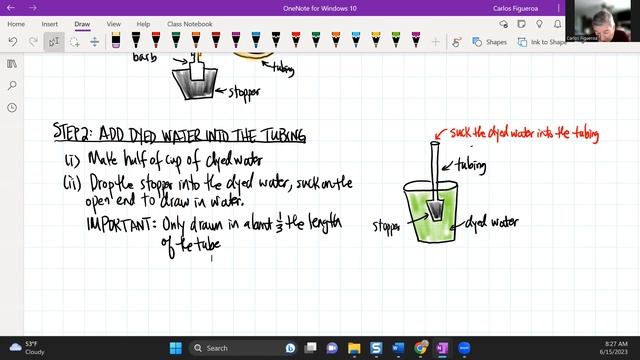Click the OneNote taskbar icon
Viewport: 640px width, 360px height.
pos(442,348)
